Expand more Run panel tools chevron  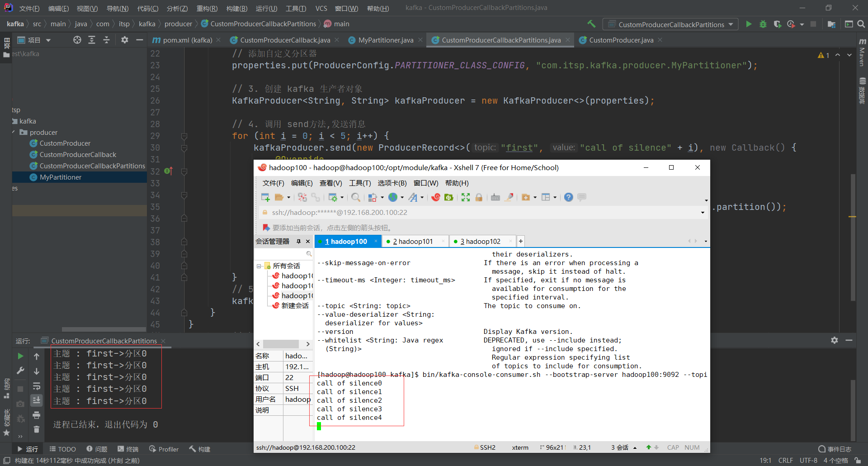(20, 437)
